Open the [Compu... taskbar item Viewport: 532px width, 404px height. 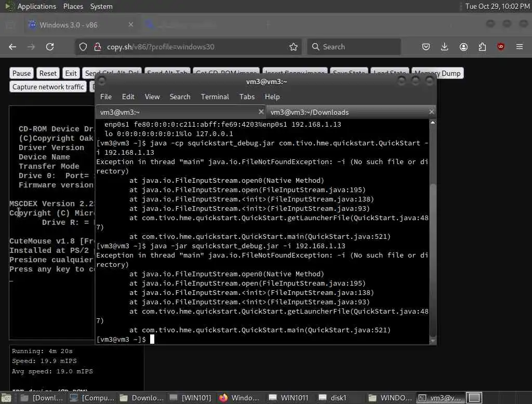point(92,398)
